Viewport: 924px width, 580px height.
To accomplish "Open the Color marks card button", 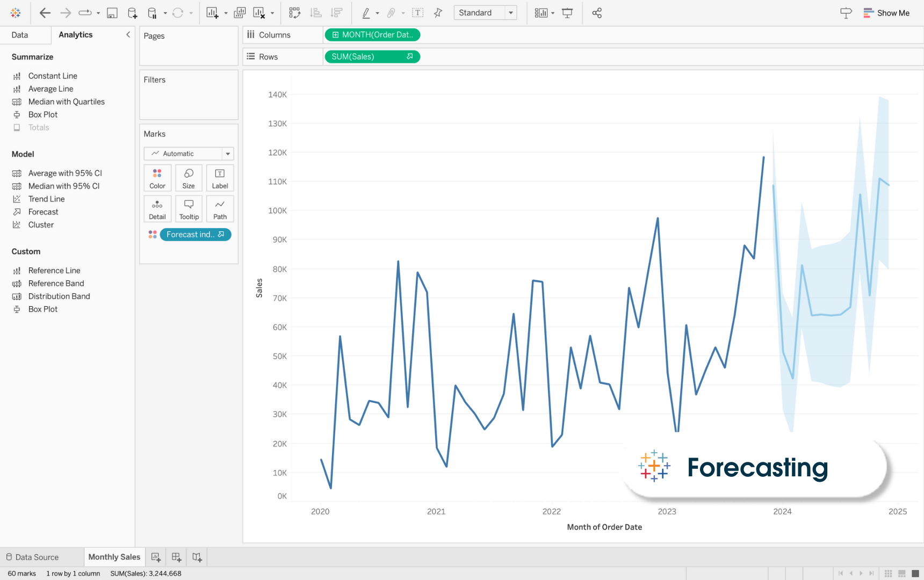I will 157,178.
